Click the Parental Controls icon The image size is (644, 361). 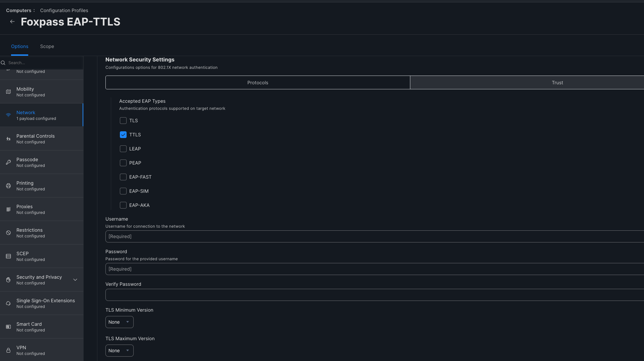coord(8,139)
